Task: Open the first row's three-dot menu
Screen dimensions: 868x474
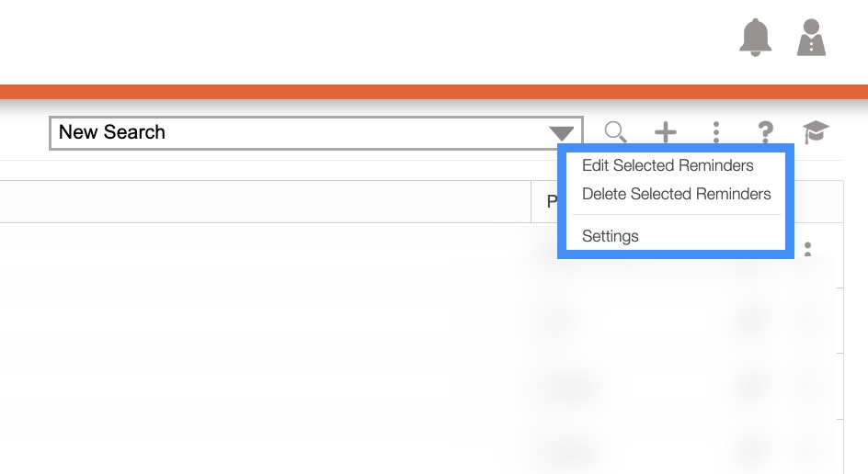Action: (808, 249)
